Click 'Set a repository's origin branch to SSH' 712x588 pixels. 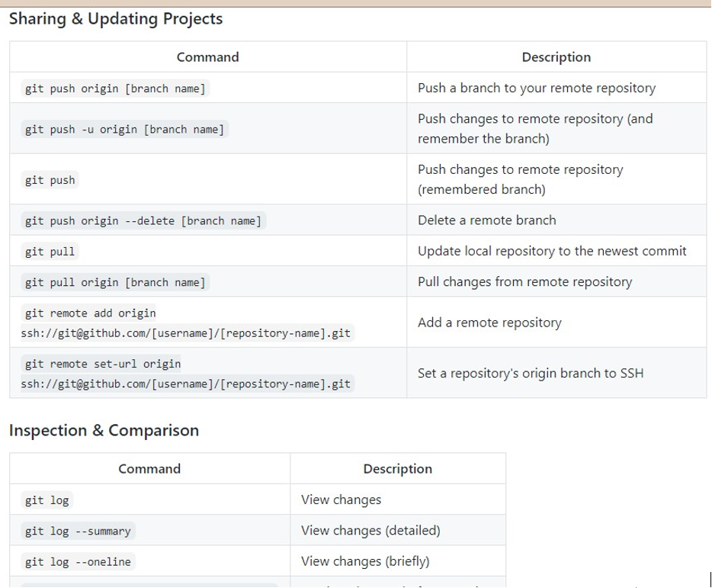click(530, 373)
